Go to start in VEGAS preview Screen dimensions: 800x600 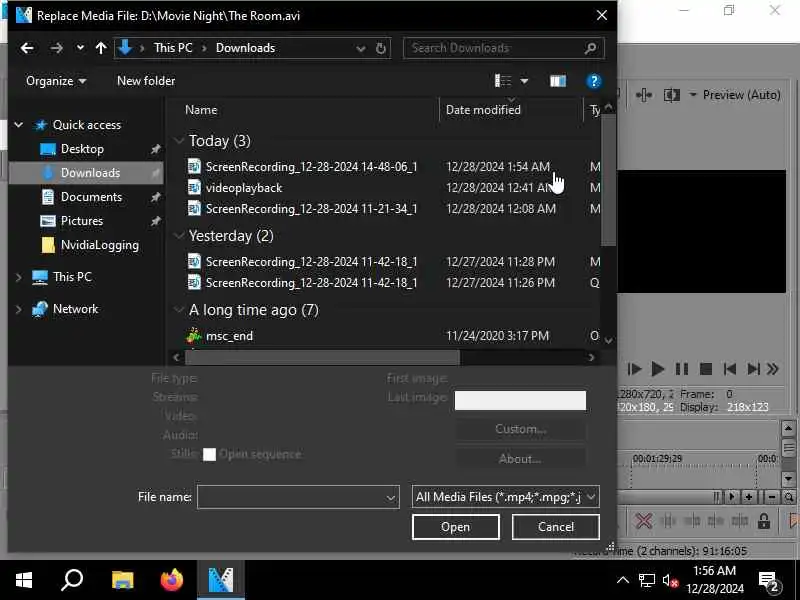coord(730,369)
